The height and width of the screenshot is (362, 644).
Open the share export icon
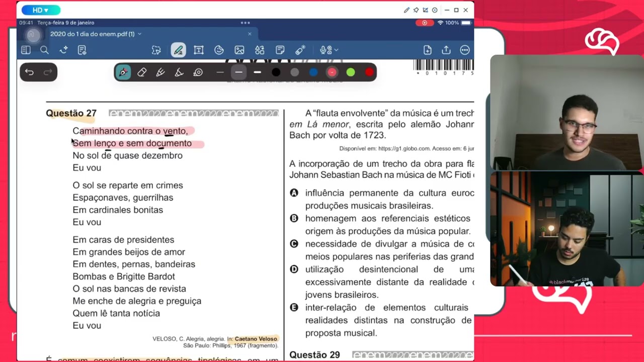[x=446, y=50]
